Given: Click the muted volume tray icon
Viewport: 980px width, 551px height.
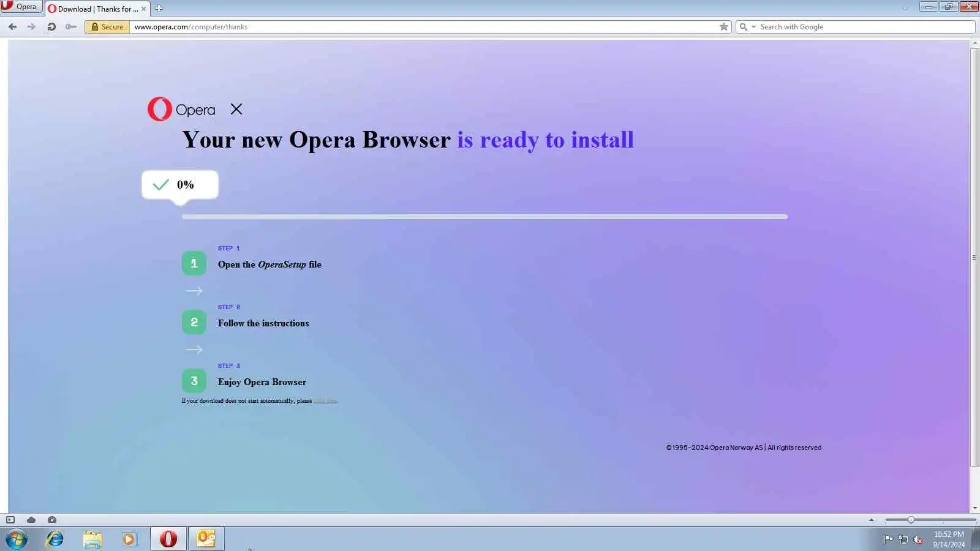Looking at the screenshot, I should [x=918, y=539].
